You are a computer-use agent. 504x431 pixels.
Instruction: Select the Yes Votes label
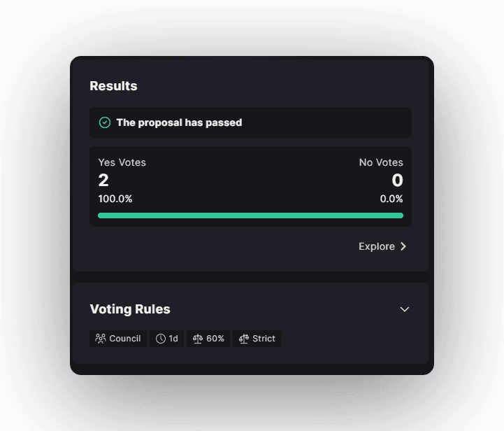tap(122, 162)
